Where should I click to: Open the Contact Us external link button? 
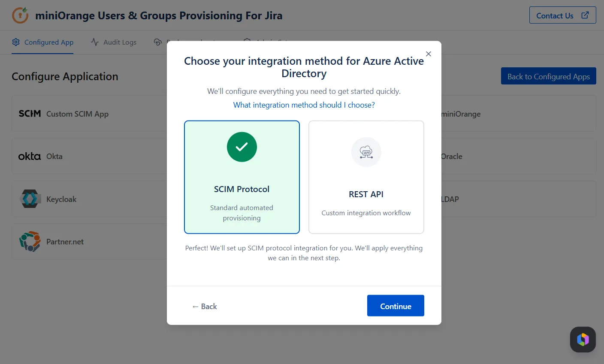pos(562,15)
